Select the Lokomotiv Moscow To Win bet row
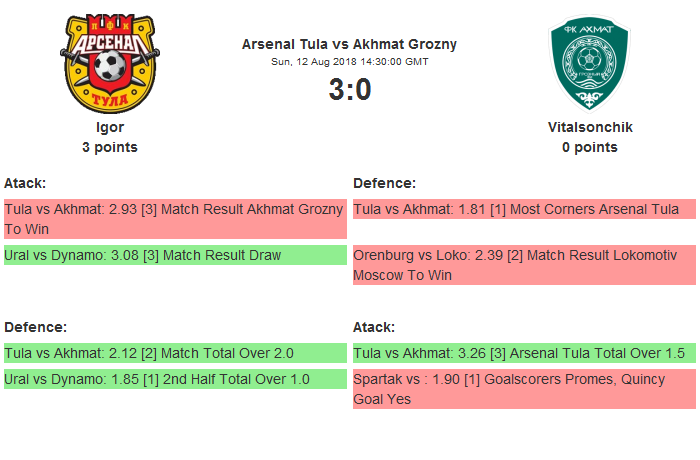 pyautogui.click(x=523, y=265)
